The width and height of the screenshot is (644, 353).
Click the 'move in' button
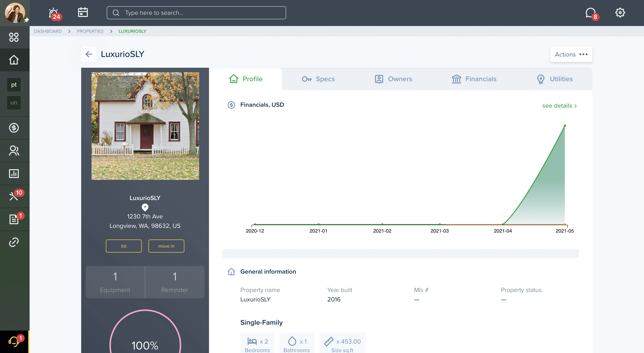pyautogui.click(x=166, y=246)
